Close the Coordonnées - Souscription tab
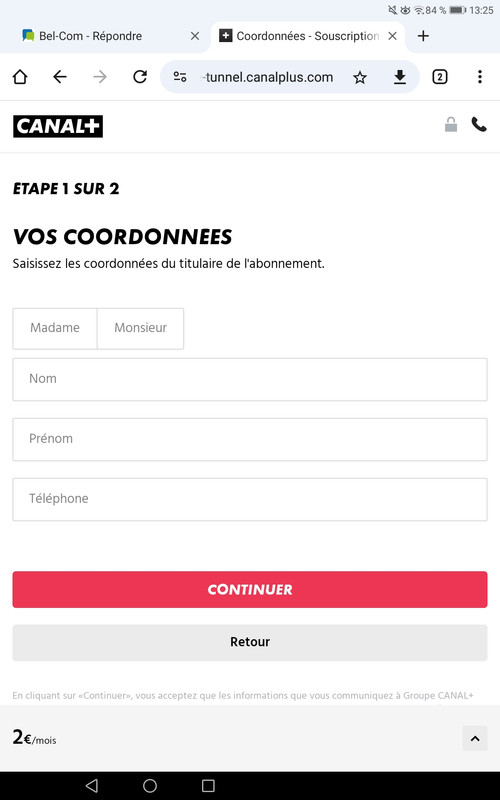Viewport: 500px width, 800px height. pos(392,36)
